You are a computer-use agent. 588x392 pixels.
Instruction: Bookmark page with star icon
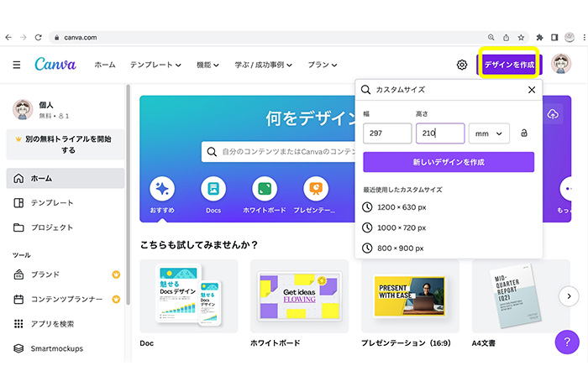(x=521, y=38)
